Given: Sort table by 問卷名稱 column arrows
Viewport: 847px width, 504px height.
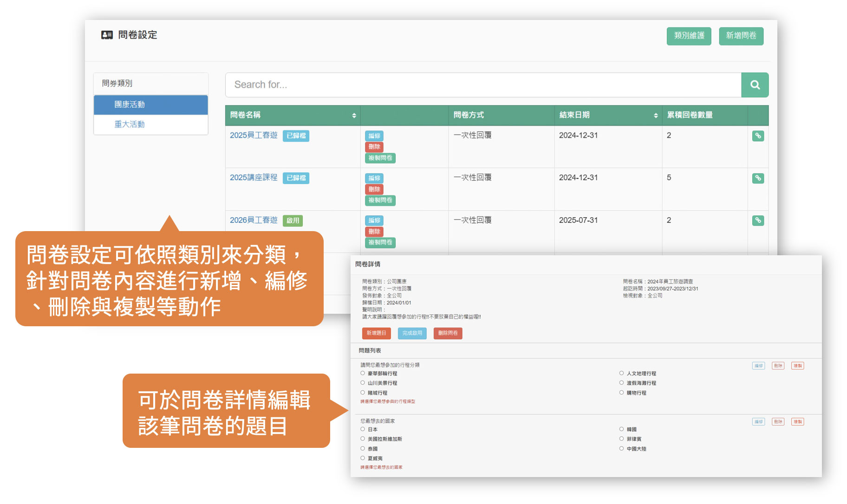Looking at the screenshot, I should [354, 116].
